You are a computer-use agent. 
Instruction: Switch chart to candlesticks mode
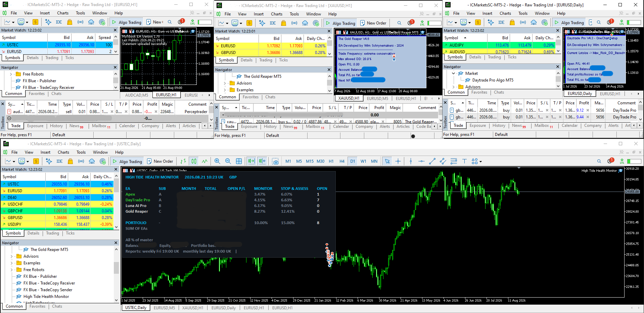click(194, 161)
